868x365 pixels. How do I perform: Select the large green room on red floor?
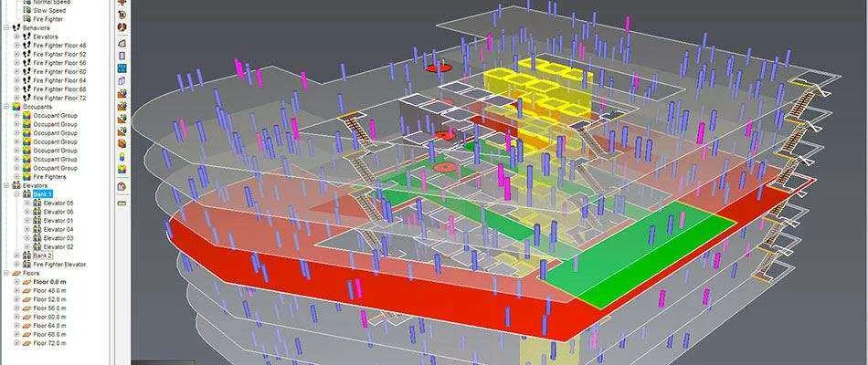pyautogui.click(x=637, y=255)
